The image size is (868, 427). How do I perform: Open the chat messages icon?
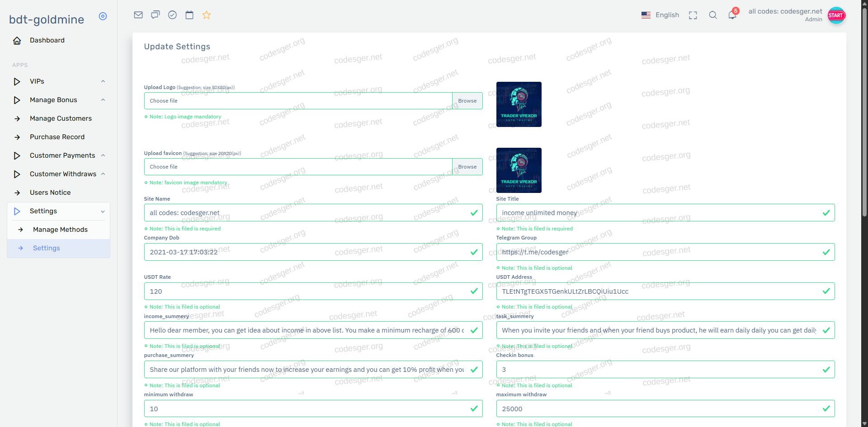[156, 15]
